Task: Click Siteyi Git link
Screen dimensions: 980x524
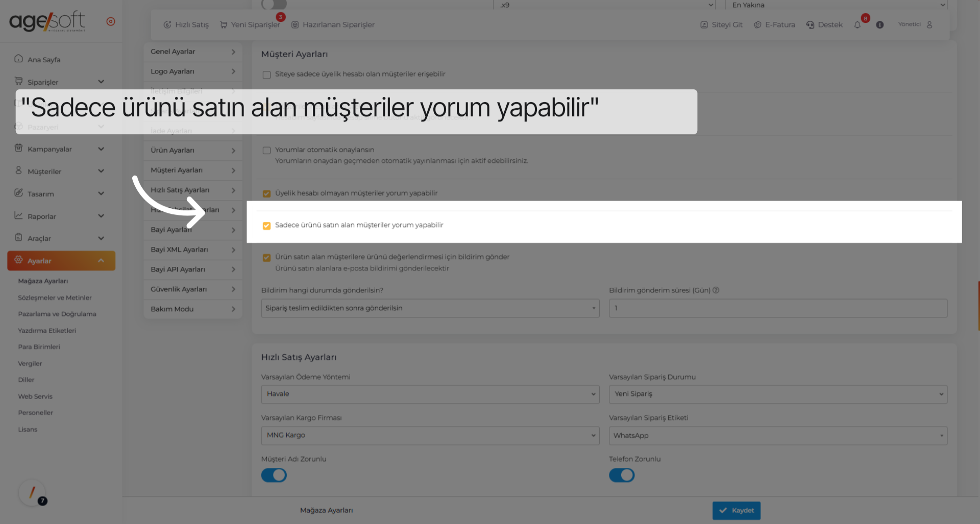Action: (721, 24)
